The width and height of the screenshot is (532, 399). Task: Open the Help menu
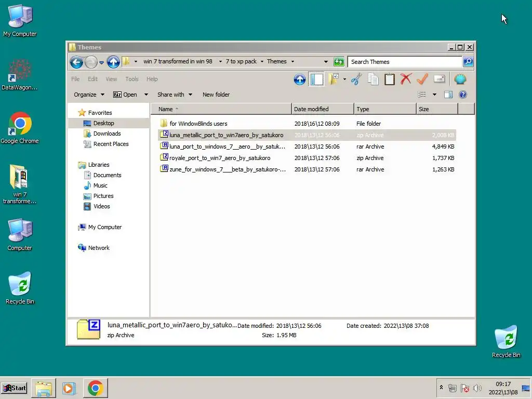pos(152,79)
